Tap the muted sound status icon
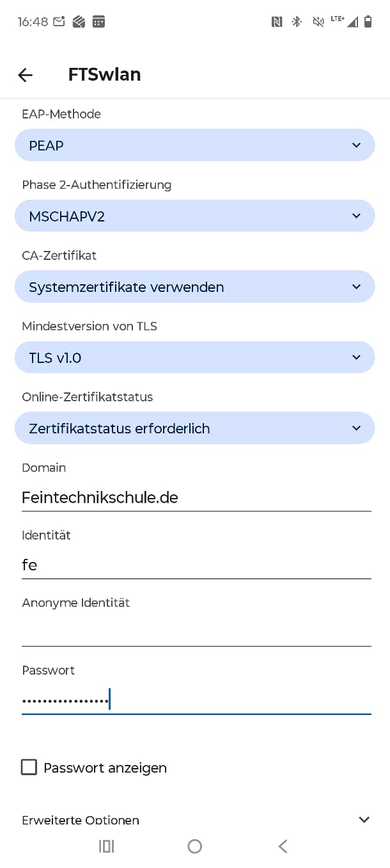 pos(317,22)
